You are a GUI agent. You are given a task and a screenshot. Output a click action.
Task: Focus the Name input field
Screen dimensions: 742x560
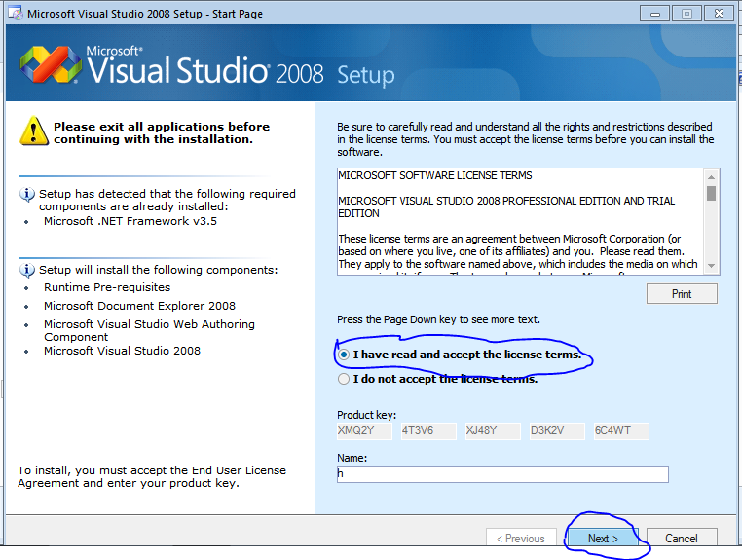coord(502,474)
